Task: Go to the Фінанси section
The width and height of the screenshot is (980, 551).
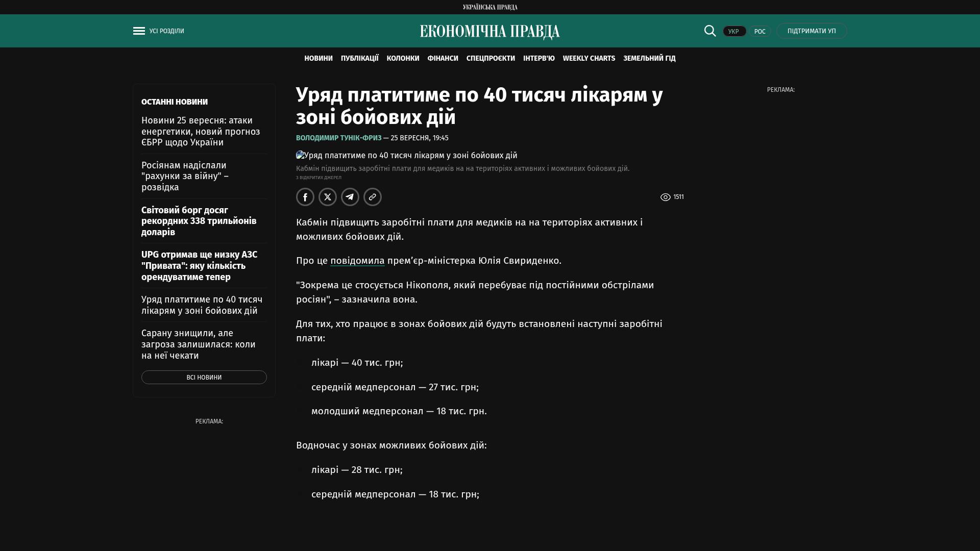Action: click(443, 59)
